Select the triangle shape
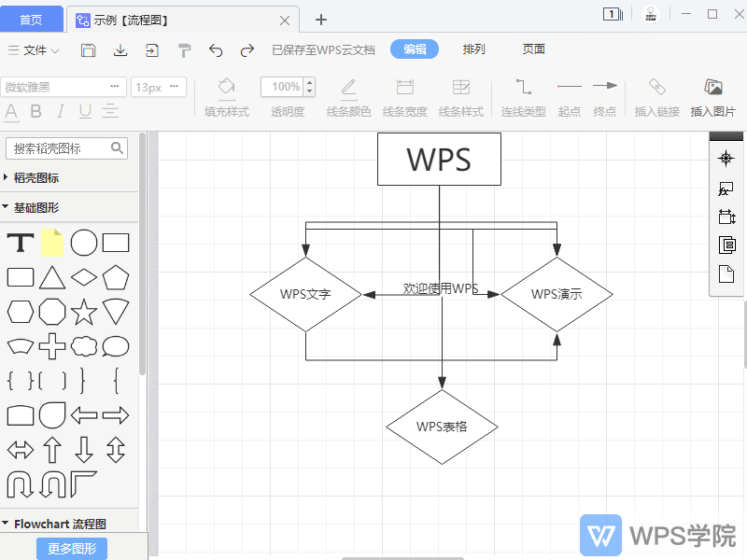 tap(52, 277)
